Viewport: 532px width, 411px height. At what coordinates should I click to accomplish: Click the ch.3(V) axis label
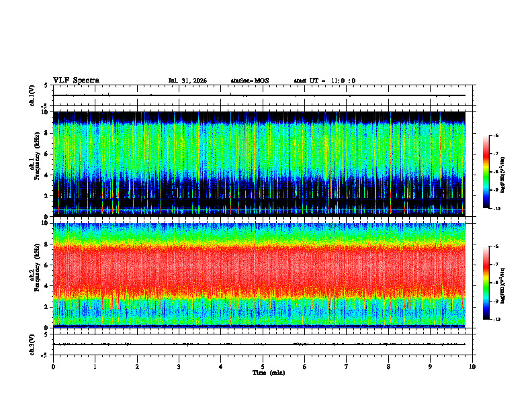click(32, 345)
